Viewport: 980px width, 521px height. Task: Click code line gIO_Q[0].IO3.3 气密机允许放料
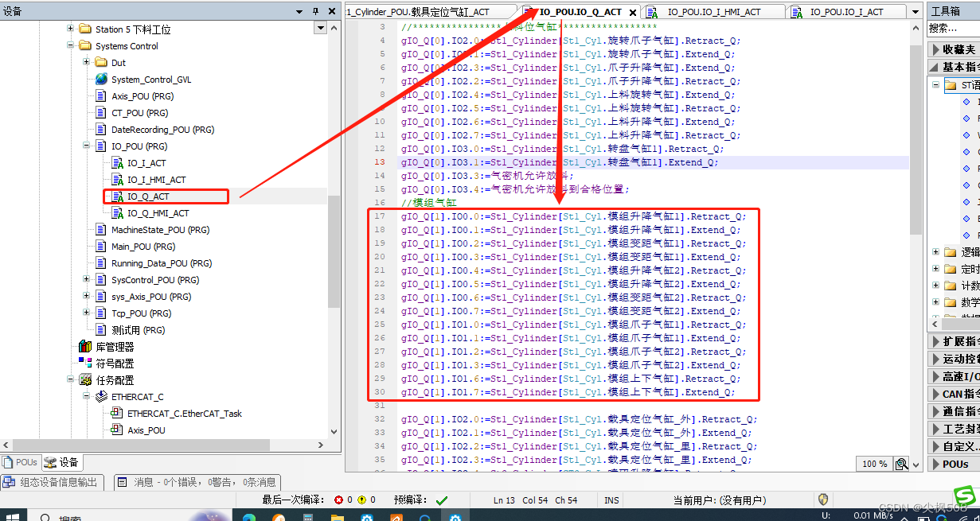tap(487, 176)
